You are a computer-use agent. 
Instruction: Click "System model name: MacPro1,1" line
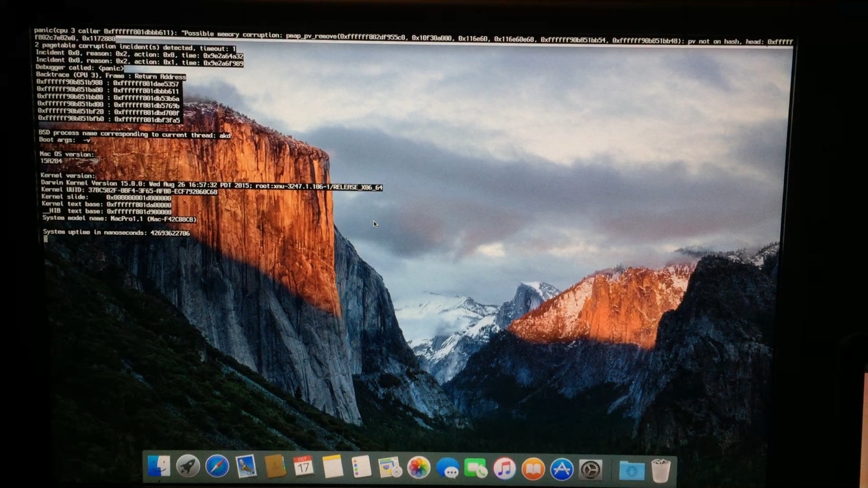click(x=120, y=219)
